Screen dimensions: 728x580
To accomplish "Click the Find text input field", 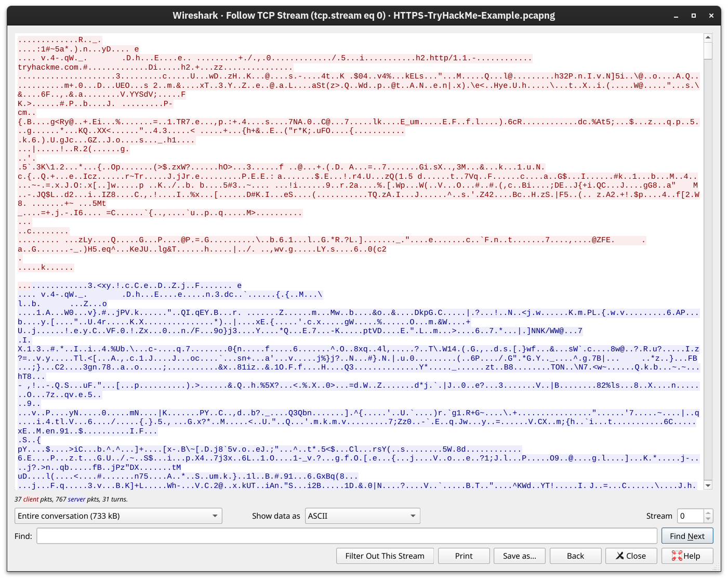I will click(x=347, y=536).
